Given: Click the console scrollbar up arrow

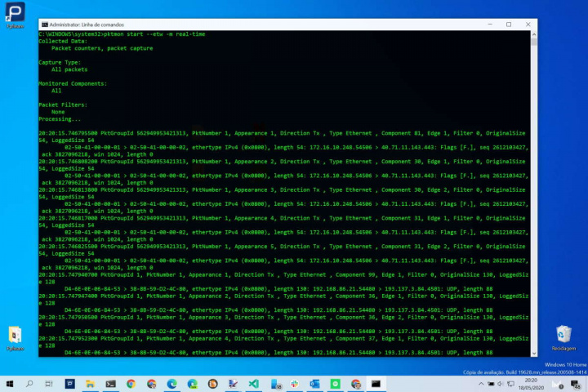Looking at the screenshot, I should (x=533, y=34).
